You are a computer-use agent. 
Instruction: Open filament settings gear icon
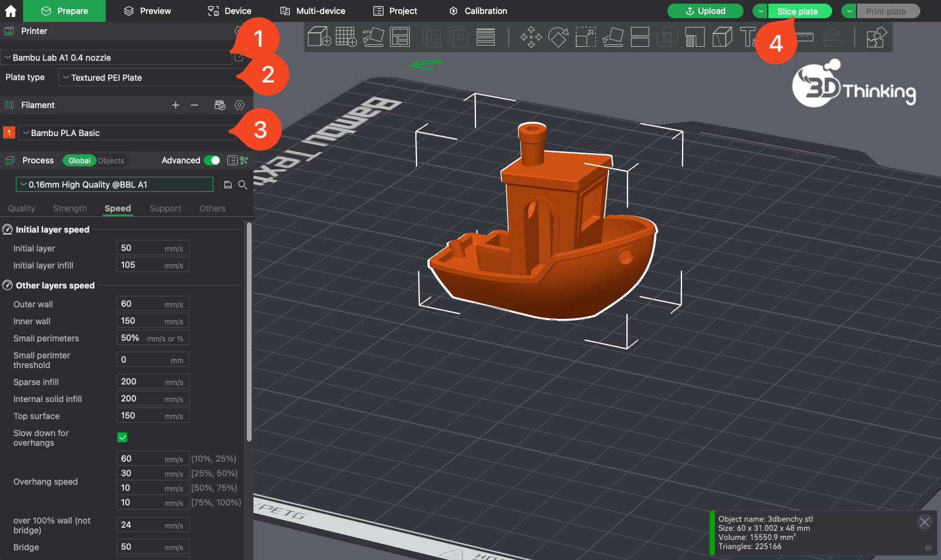pos(240,105)
